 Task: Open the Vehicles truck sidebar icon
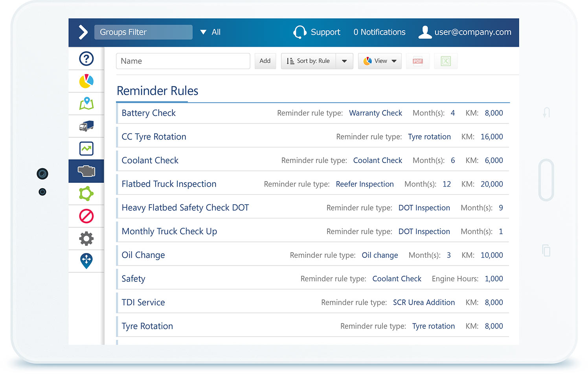pyautogui.click(x=86, y=126)
